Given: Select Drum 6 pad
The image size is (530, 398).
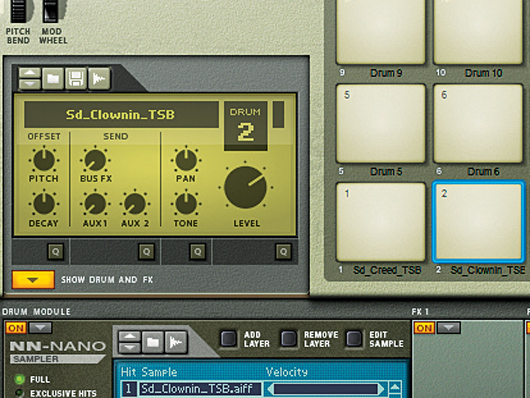Looking at the screenshot, I should coord(478,123).
